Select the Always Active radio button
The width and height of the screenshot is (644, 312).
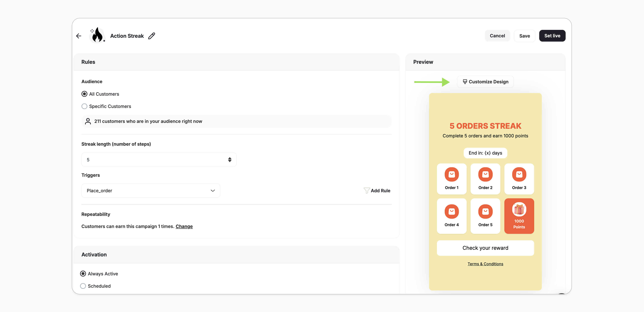click(83, 274)
